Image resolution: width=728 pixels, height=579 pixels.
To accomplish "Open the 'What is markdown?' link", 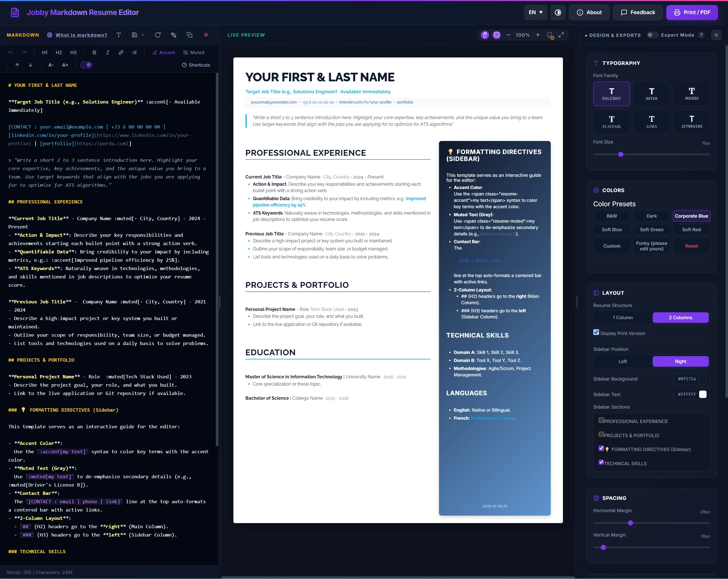I will tap(81, 35).
